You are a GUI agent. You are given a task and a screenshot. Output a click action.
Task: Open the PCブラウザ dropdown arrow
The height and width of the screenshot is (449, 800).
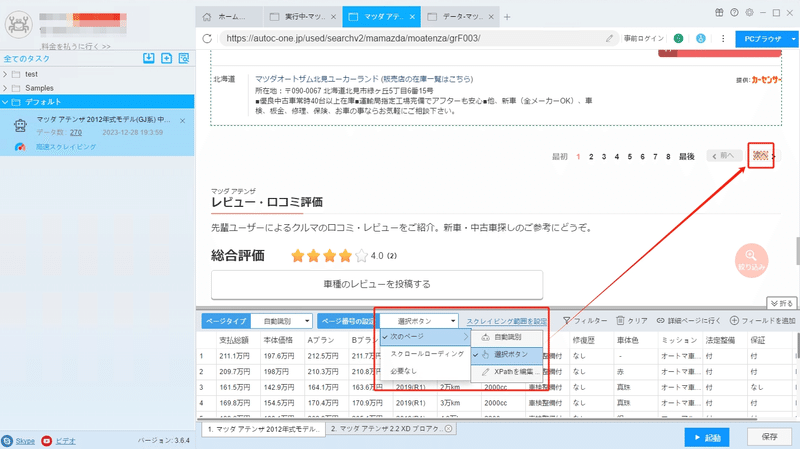793,39
